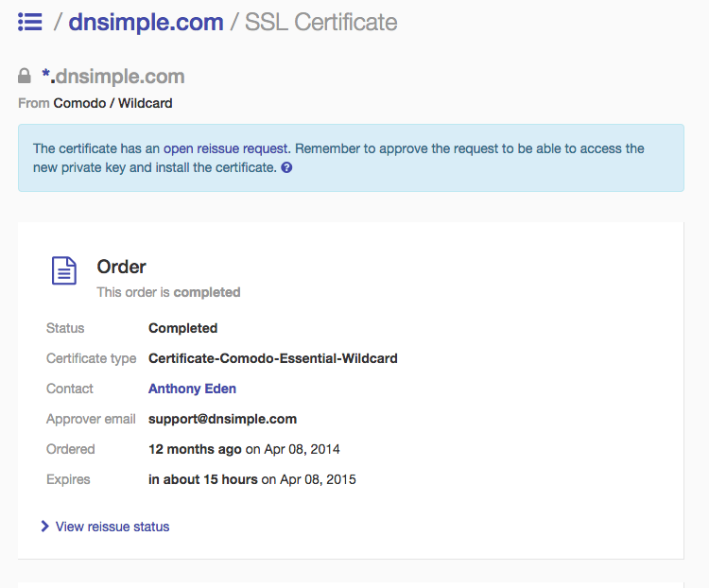709x588 pixels.
Task: Click the Order section heading
Action: pyautogui.click(x=121, y=267)
